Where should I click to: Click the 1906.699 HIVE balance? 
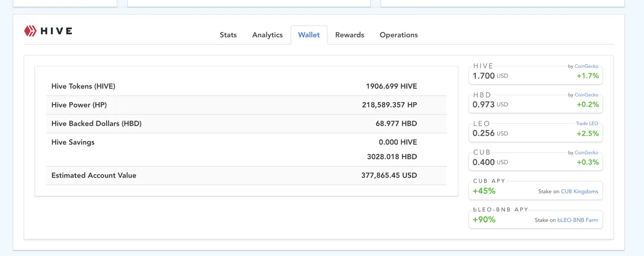[391, 86]
